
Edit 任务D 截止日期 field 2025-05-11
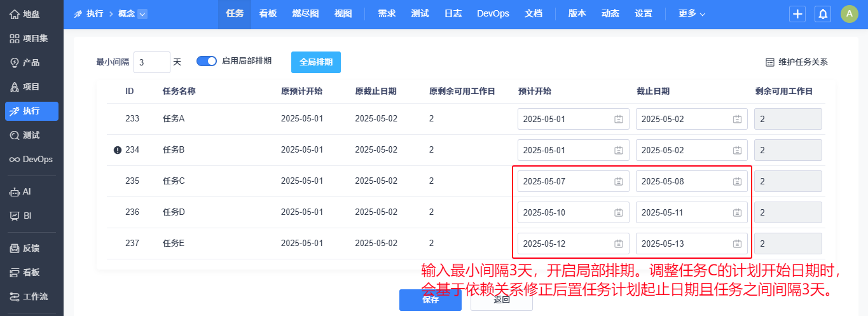click(x=692, y=212)
